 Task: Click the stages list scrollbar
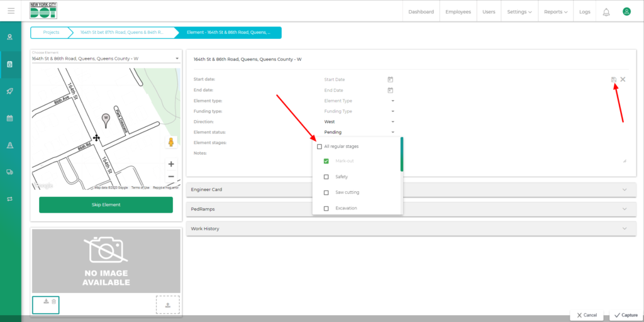[x=402, y=155]
